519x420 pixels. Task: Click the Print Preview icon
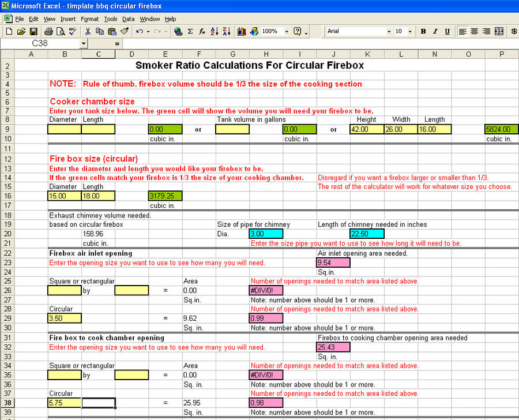[61, 31]
